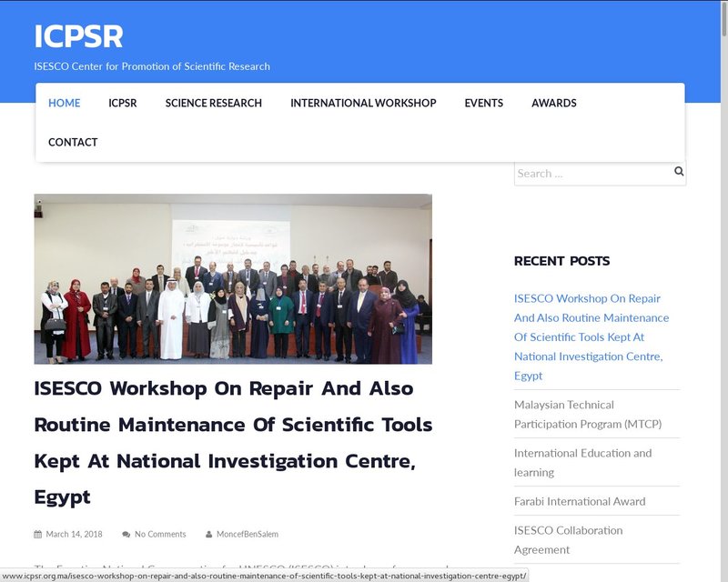Open the ICPSR menu item
Image resolution: width=728 pixels, height=582 pixels.
[123, 103]
